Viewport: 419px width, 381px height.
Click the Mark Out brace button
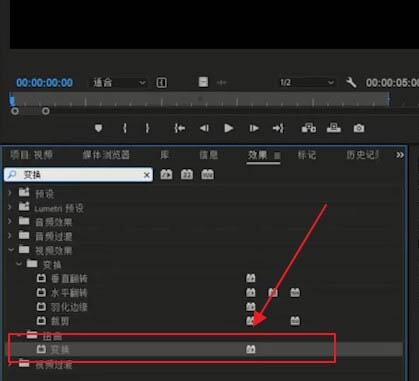point(147,128)
